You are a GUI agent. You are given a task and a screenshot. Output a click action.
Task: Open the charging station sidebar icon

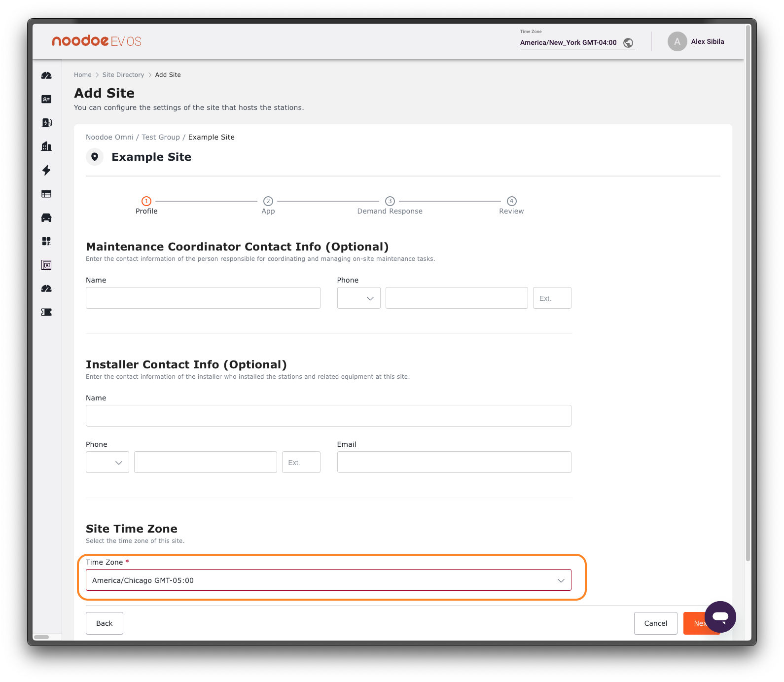[x=46, y=123]
